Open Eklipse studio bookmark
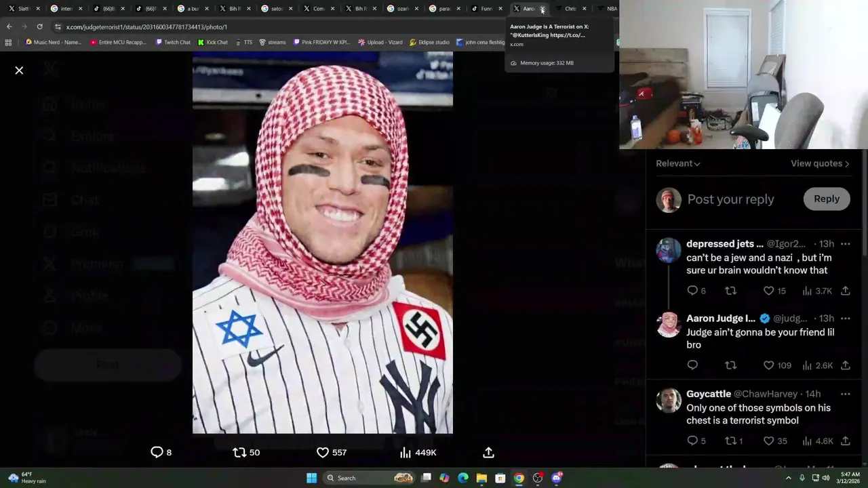Image resolution: width=868 pixels, height=488 pixels. pos(429,42)
